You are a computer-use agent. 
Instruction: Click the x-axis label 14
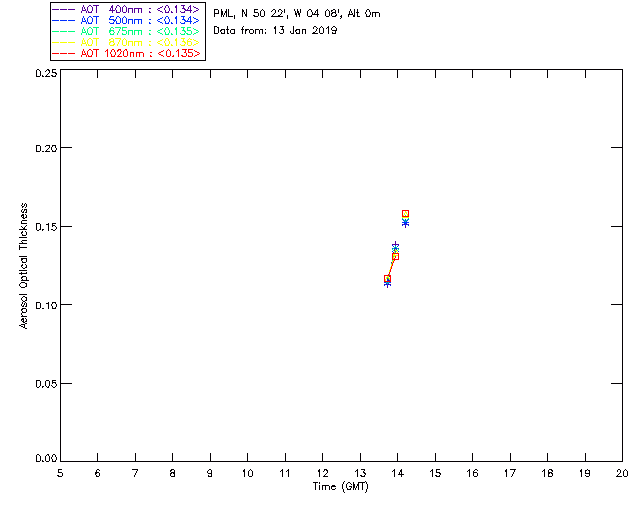[x=398, y=474]
